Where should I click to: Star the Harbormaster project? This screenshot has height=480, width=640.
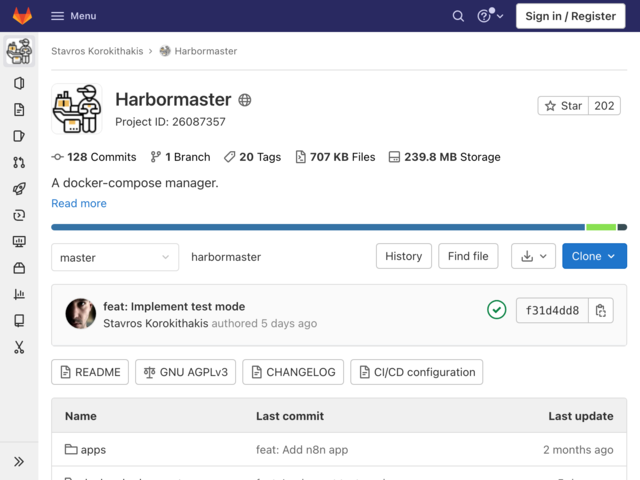[563, 106]
